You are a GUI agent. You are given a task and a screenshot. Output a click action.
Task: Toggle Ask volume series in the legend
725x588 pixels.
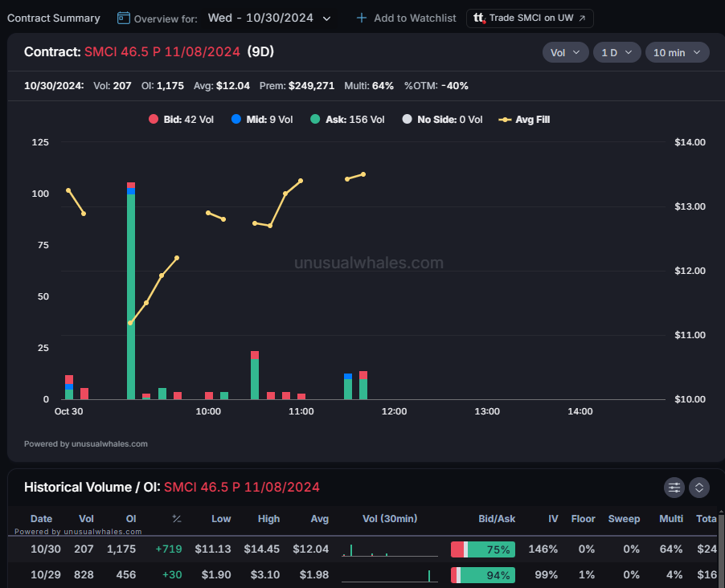[347, 119]
